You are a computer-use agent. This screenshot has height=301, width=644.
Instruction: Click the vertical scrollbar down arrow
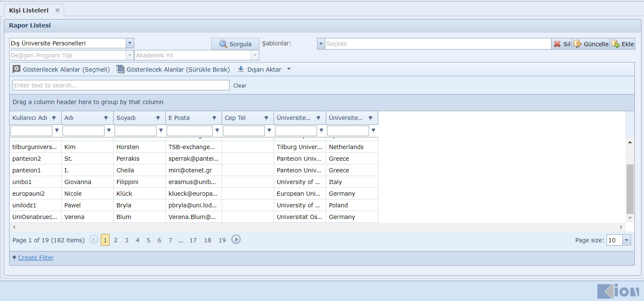tap(630, 218)
